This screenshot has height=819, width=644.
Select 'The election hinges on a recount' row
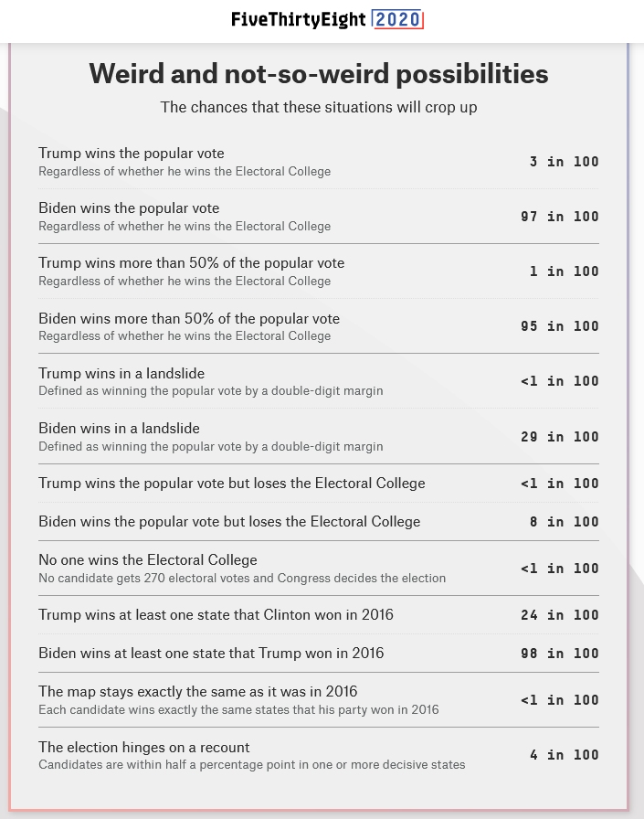click(x=144, y=748)
